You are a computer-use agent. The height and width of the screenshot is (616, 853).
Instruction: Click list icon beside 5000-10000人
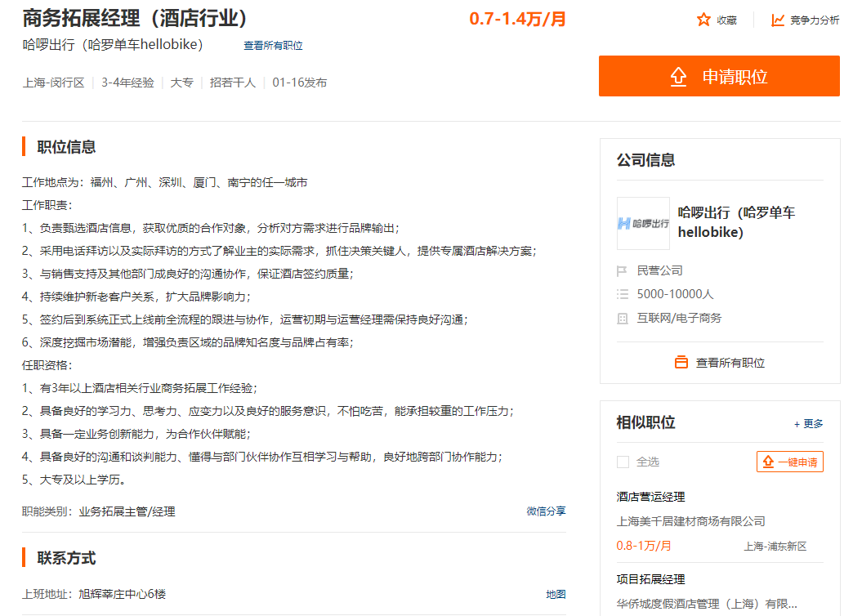point(623,294)
